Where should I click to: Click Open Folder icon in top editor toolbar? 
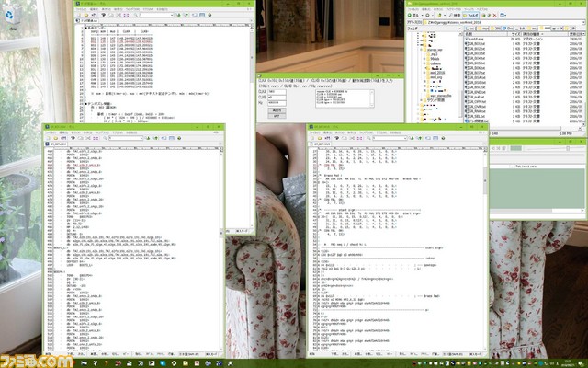pyautogui.click(x=86, y=15)
